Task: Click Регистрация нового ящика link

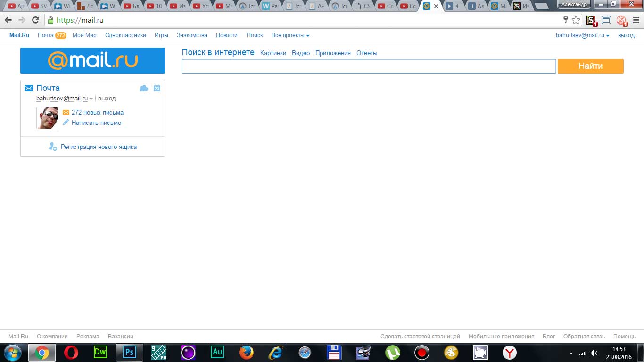Action: click(99, 147)
